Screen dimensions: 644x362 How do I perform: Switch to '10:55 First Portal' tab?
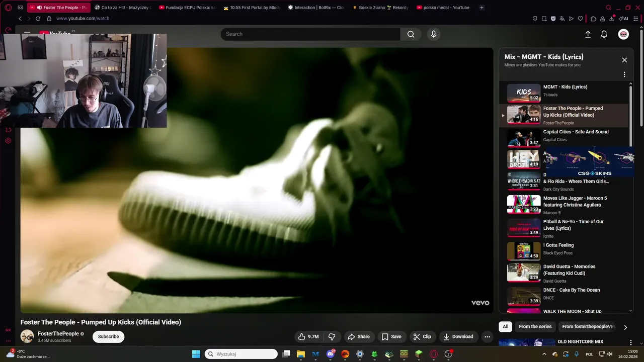click(x=252, y=8)
